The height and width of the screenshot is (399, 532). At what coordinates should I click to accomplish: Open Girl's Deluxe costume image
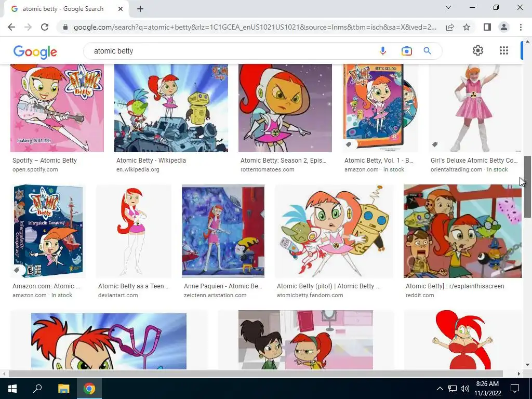[x=475, y=108]
